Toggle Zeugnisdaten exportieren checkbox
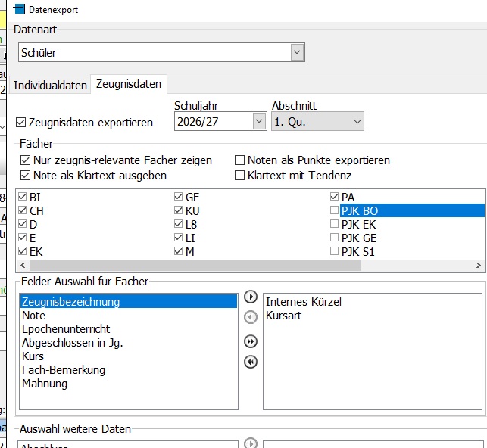The image size is (487, 448). (20, 123)
